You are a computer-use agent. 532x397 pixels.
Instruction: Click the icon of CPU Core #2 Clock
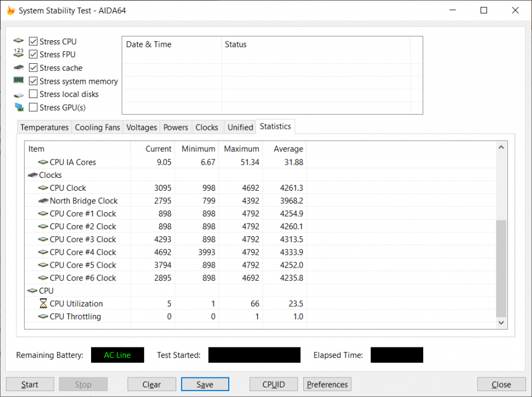click(x=43, y=226)
